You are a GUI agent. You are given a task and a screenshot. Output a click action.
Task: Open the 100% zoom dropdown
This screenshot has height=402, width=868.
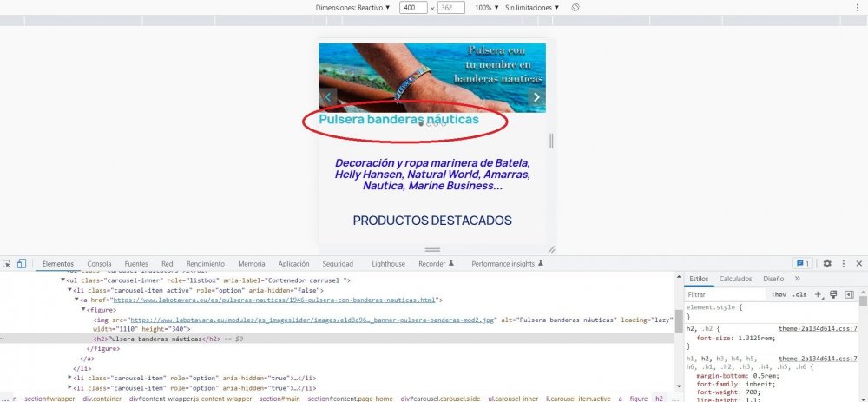point(487,8)
